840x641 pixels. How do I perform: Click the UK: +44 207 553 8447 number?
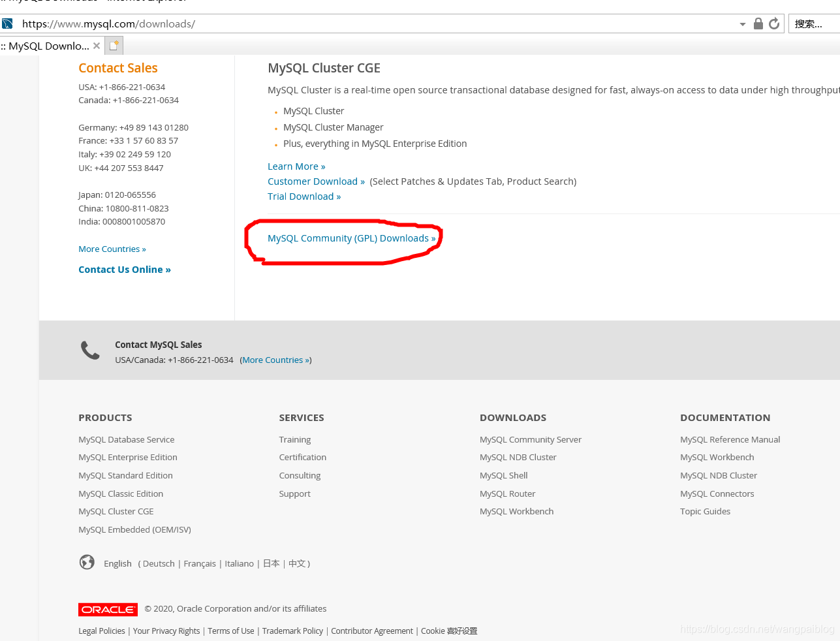(x=121, y=168)
